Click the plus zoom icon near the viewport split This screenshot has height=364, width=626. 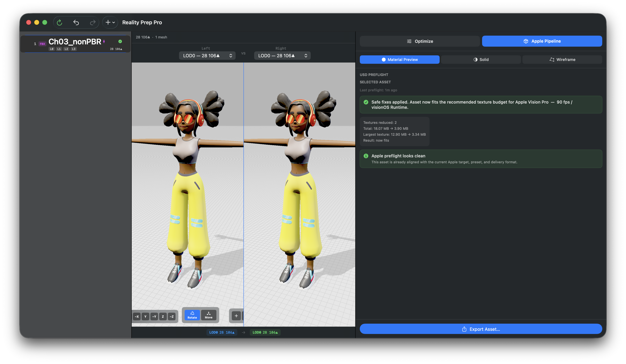coord(236,316)
